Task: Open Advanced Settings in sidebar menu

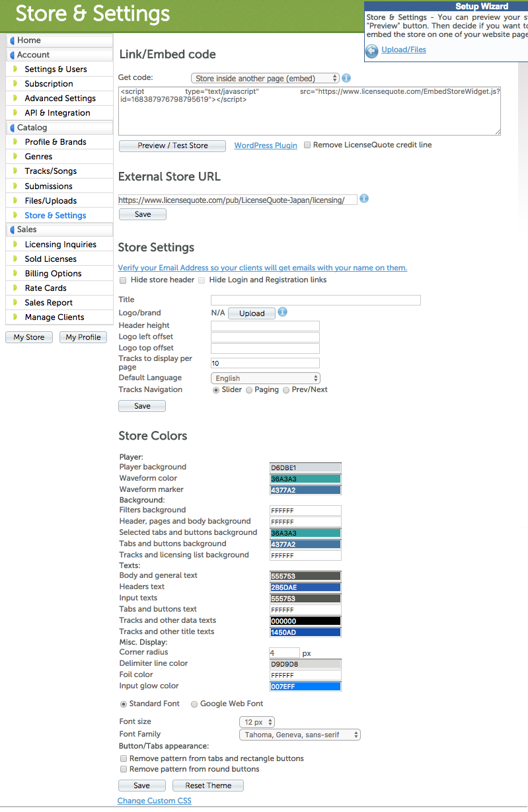Action: click(x=60, y=99)
